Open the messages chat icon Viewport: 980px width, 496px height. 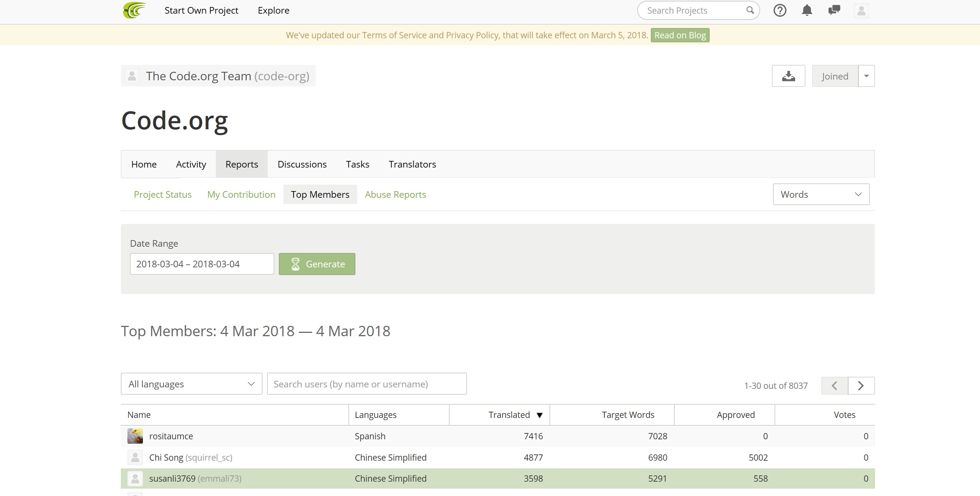point(834,10)
